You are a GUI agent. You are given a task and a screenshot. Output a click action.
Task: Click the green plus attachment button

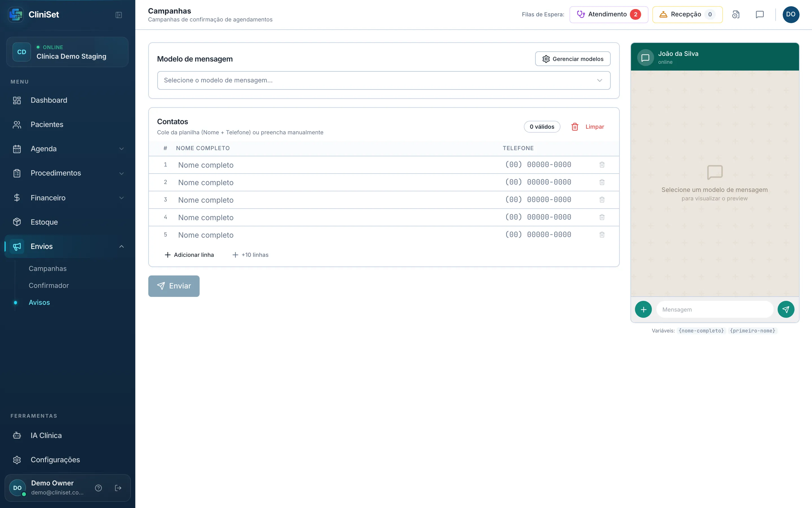643,309
